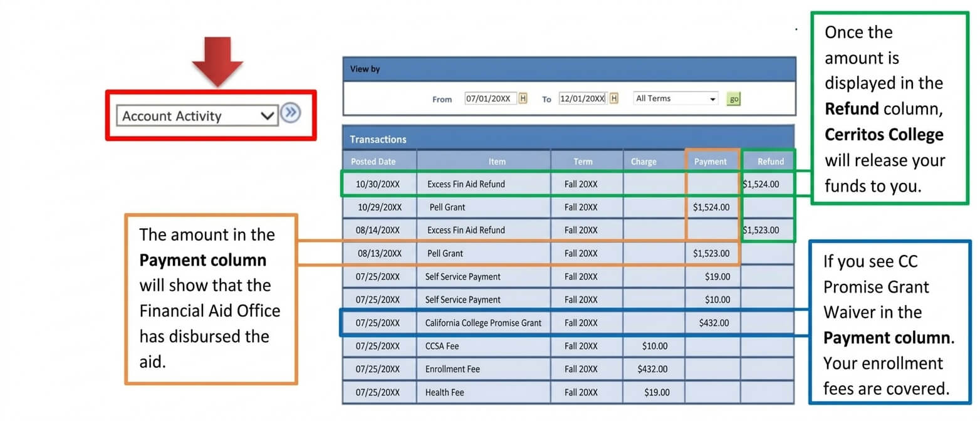Click the Refund column header

[x=771, y=162]
